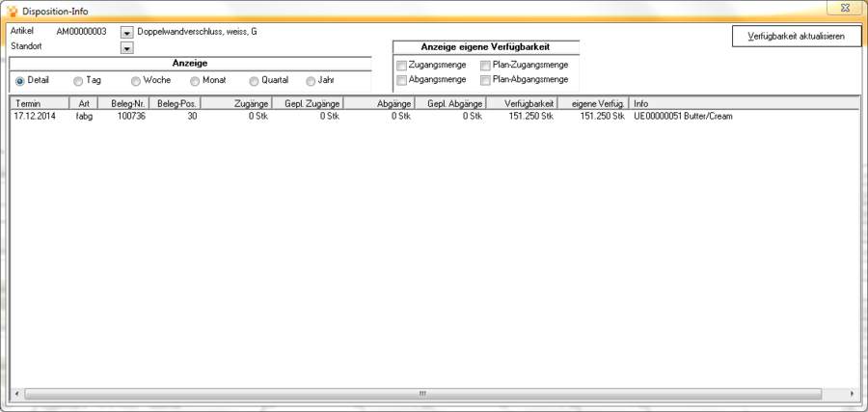Click the fabg Art cell
The height and width of the screenshot is (412, 868).
point(84,117)
